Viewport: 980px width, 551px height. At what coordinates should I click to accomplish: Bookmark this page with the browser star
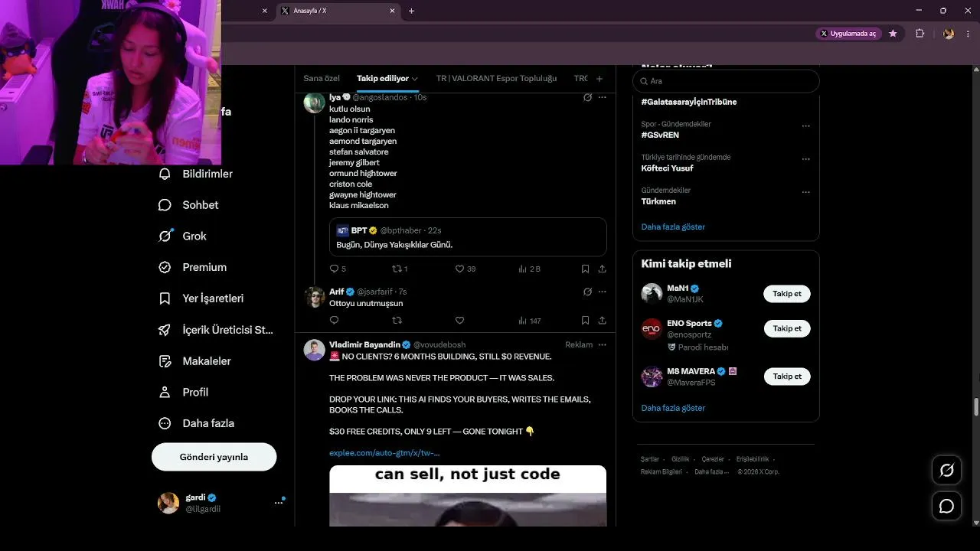click(x=893, y=34)
